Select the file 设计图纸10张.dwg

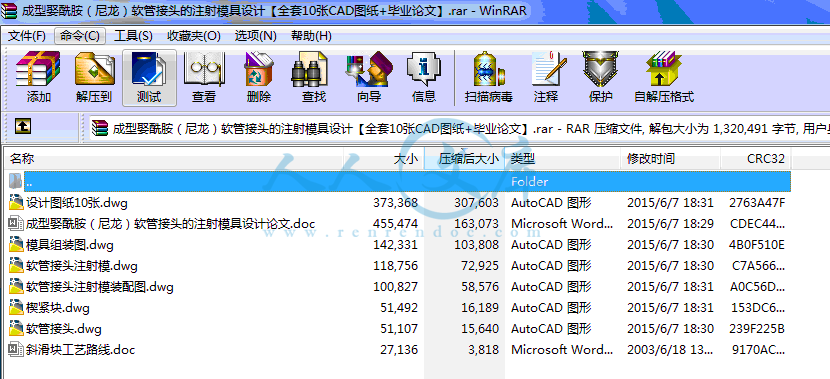point(77,203)
